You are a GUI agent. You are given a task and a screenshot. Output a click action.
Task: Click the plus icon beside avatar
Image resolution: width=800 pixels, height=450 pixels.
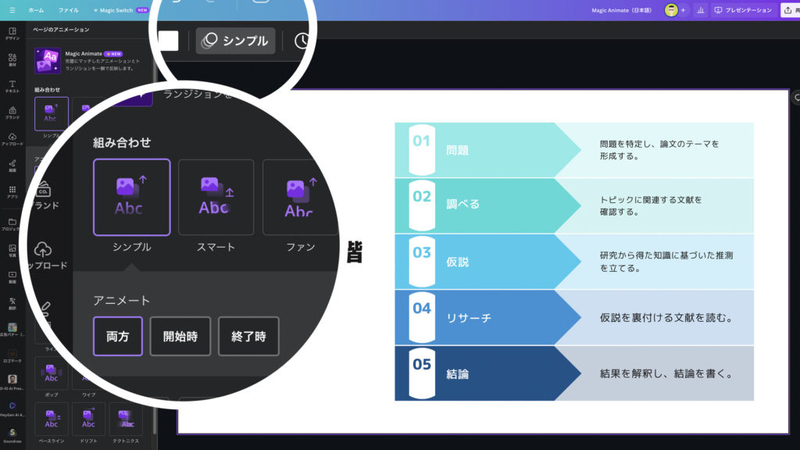683,10
